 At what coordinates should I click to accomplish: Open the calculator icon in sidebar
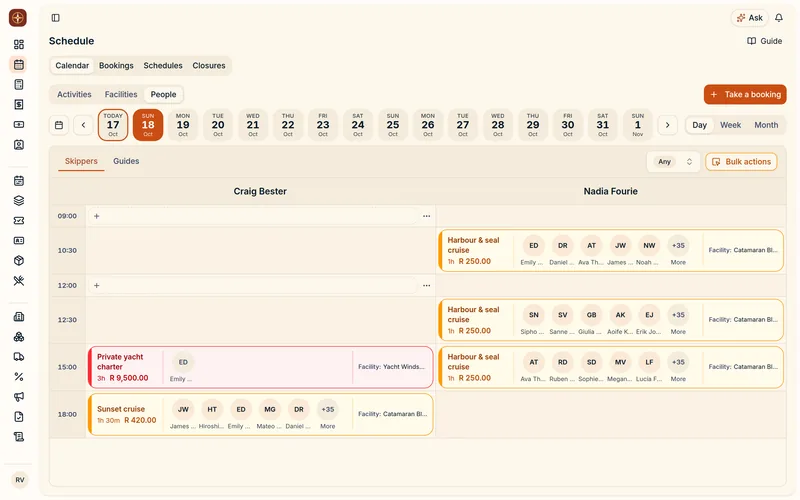(19, 84)
